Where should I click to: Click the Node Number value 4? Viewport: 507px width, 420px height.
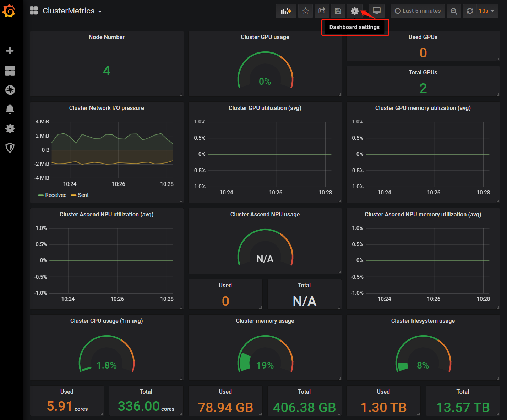coord(107,71)
